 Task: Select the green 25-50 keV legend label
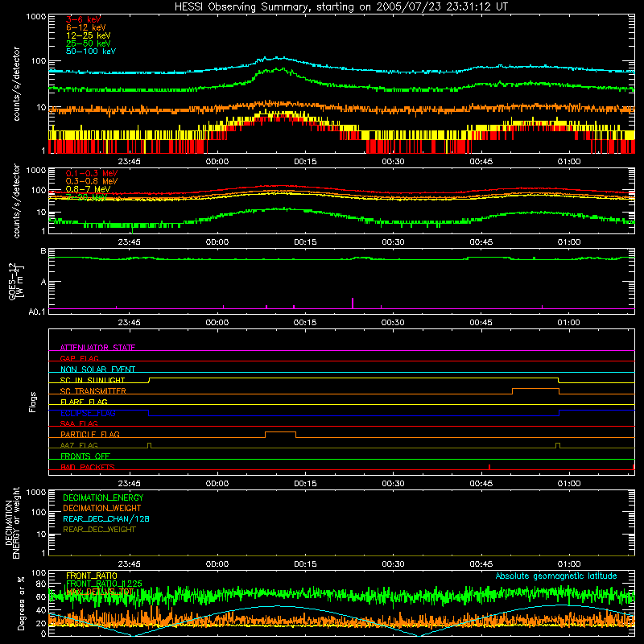point(89,43)
